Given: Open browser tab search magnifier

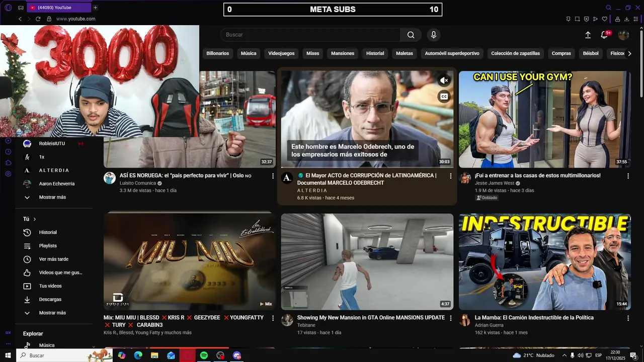Looking at the screenshot, I should (x=608, y=8).
